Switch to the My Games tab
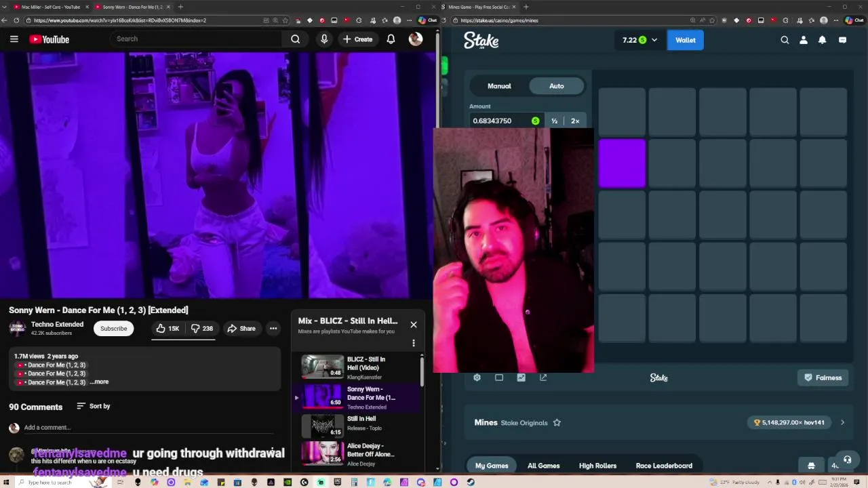868x488 pixels. 492,466
